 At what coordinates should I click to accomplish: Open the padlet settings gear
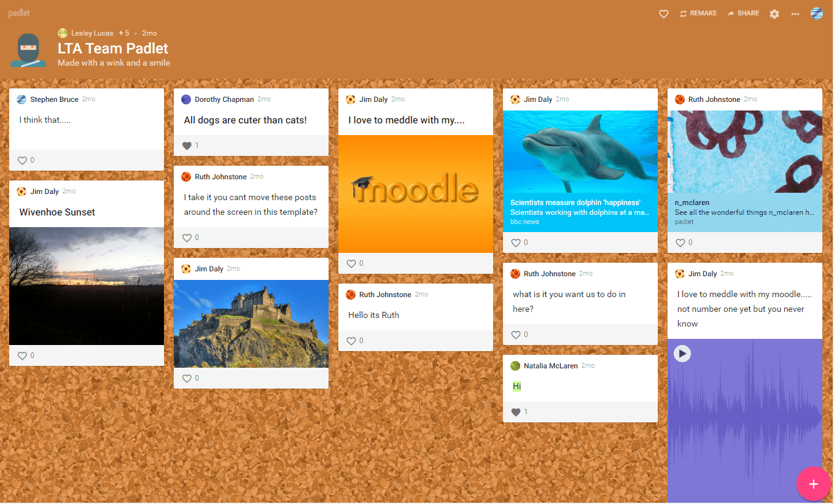(x=774, y=13)
